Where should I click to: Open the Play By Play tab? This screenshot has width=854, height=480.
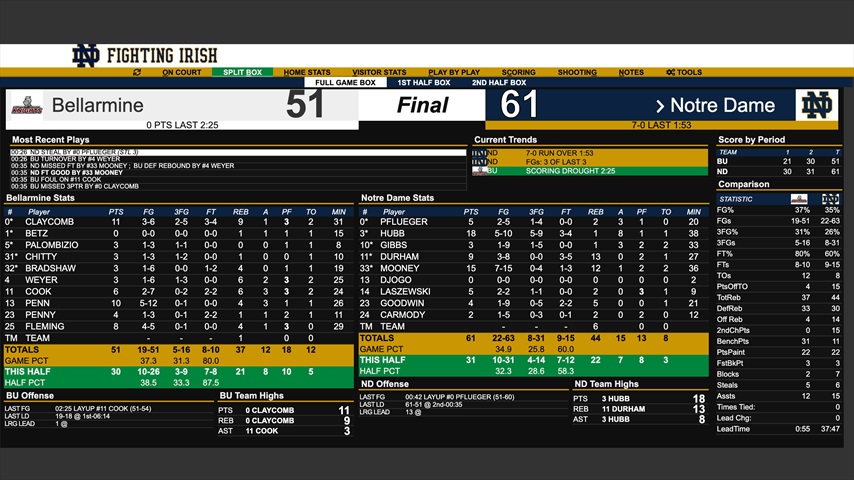(454, 72)
